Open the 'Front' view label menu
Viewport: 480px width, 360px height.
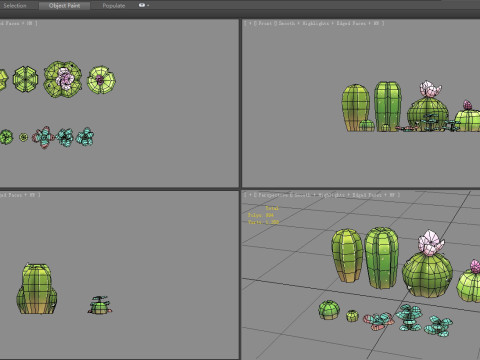pos(265,23)
